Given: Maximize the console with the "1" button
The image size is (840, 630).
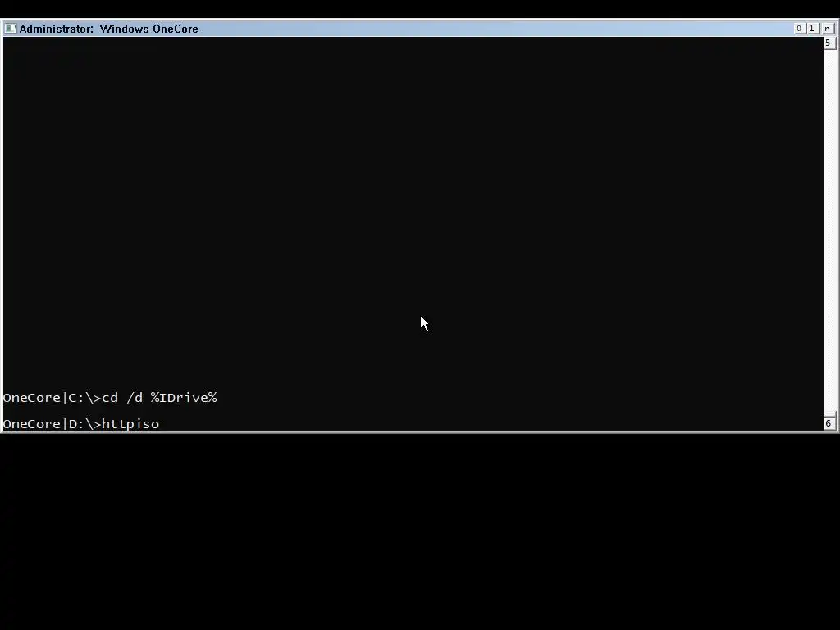Looking at the screenshot, I should [811, 29].
